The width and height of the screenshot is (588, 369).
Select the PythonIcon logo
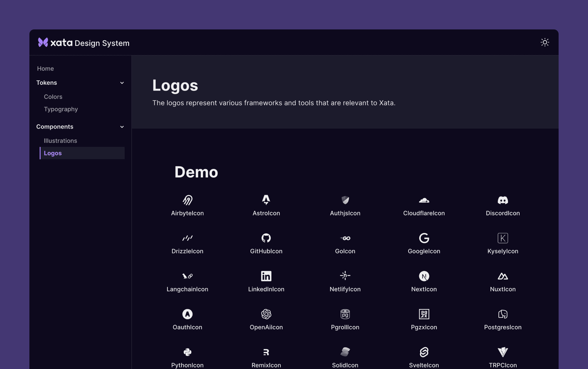[187, 352]
